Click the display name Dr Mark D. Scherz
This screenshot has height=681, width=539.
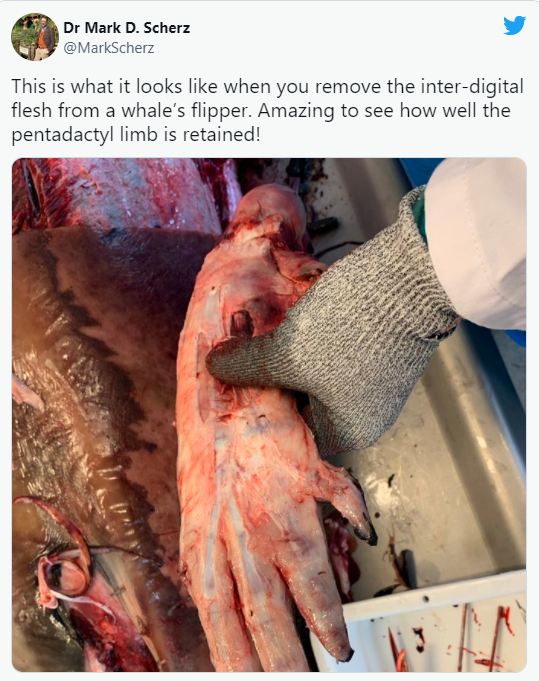tap(127, 28)
